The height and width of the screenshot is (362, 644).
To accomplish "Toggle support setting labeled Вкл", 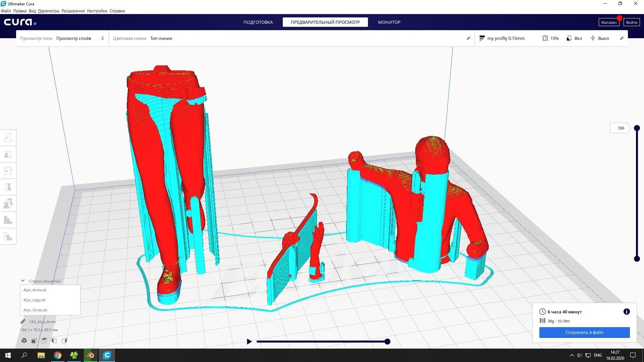I will 574,38.
